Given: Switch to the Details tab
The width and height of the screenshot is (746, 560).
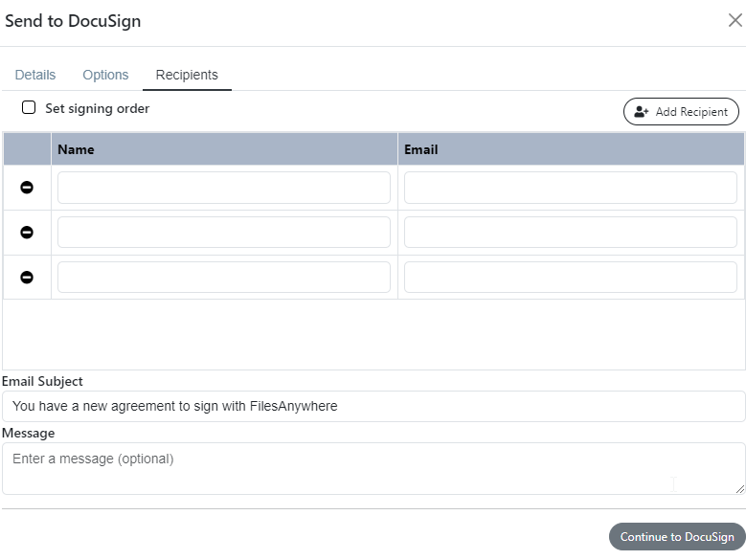Looking at the screenshot, I should (x=35, y=75).
